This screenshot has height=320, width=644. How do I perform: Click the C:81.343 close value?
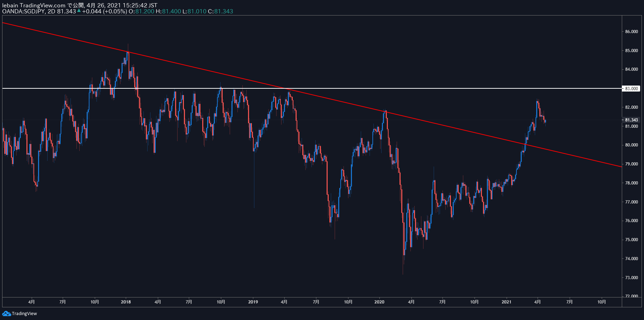pyautogui.click(x=221, y=11)
